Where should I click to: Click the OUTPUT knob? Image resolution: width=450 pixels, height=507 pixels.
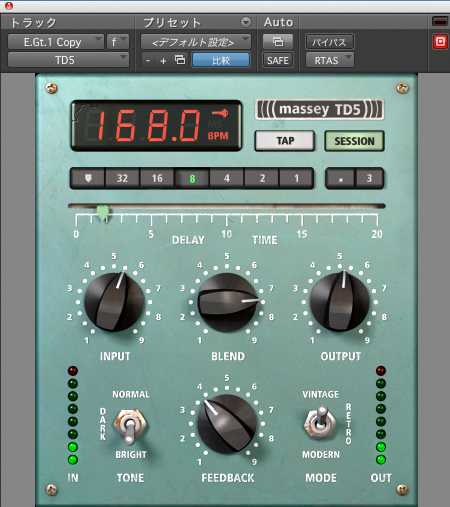(340, 301)
